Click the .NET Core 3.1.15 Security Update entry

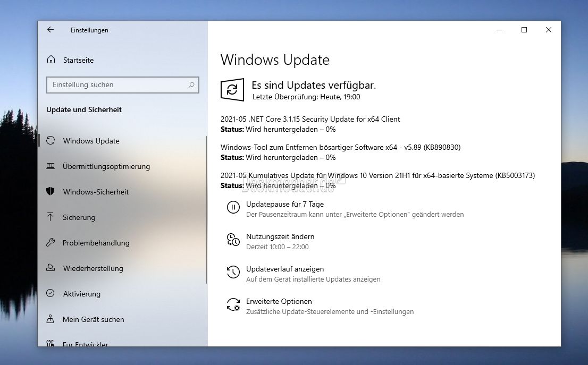click(x=310, y=119)
